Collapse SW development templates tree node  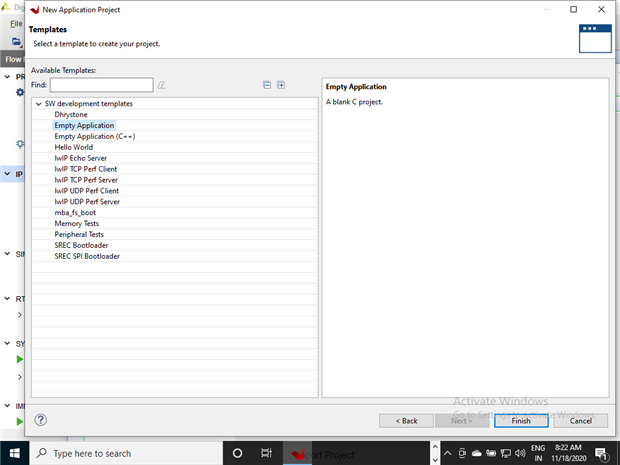click(38, 104)
